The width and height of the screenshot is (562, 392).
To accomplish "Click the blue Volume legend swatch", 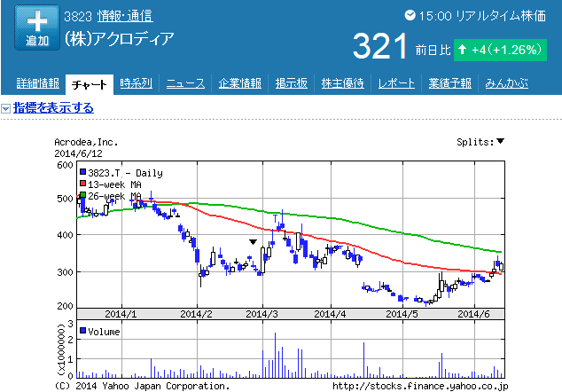I will pyautogui.click(x=82, y=330).
